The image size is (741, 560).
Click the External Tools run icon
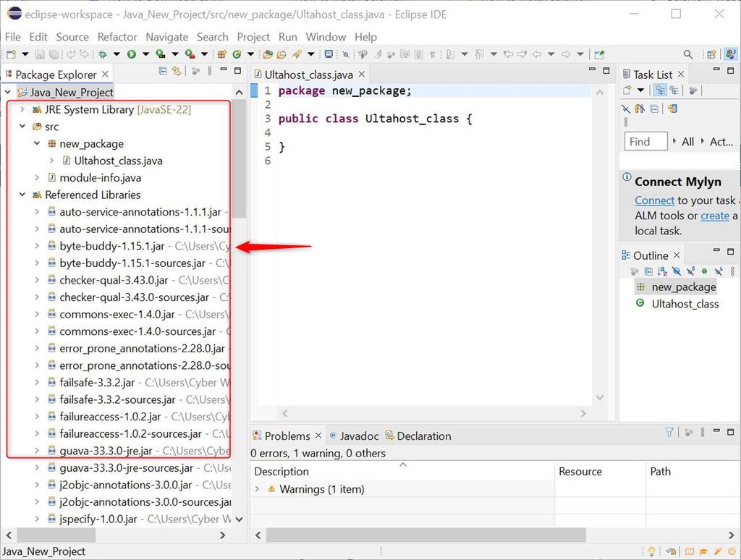[x=190, y=54]
